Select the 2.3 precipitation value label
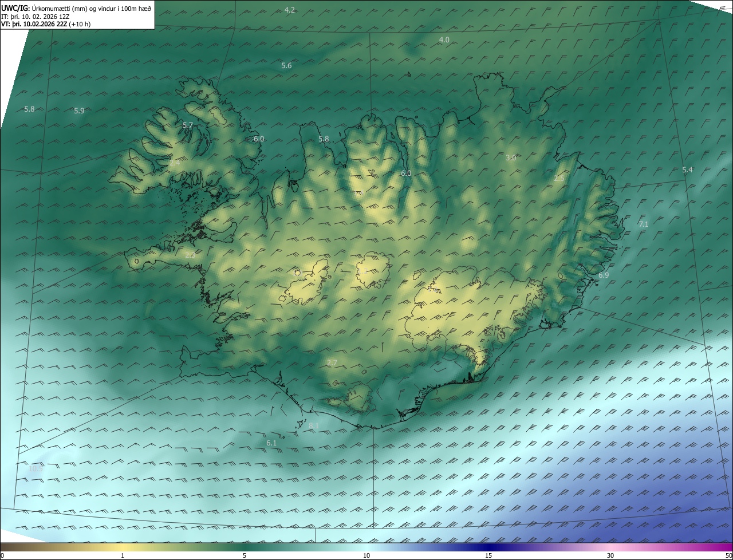This screenshot has width=733, height=560. [190, 255]
